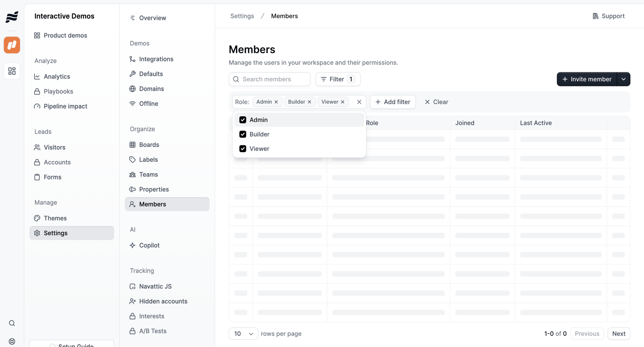Open the Filter dropdown button

pos(338,79)
